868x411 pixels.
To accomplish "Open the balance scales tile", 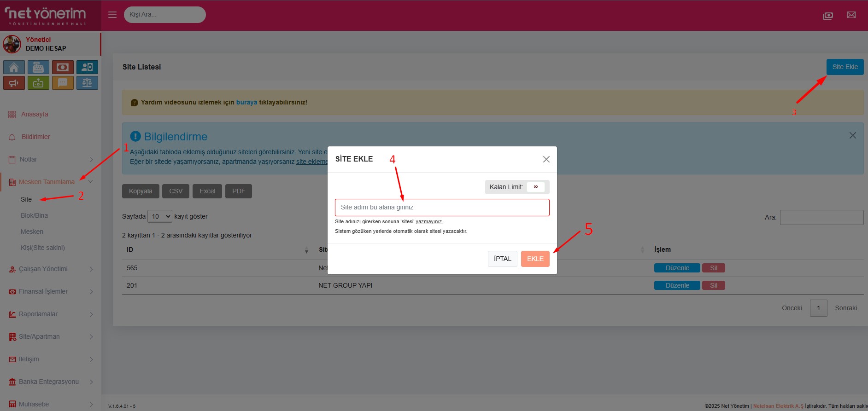I will tap(87, 83).
